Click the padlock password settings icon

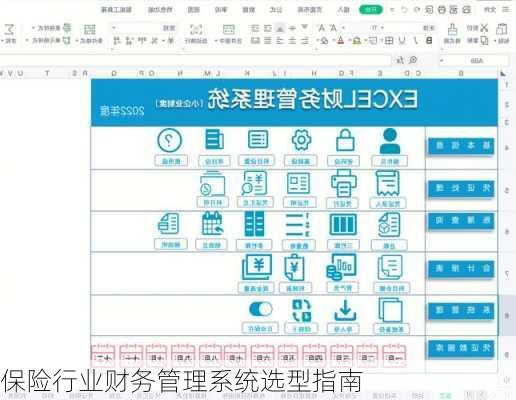tap(345, 141)
